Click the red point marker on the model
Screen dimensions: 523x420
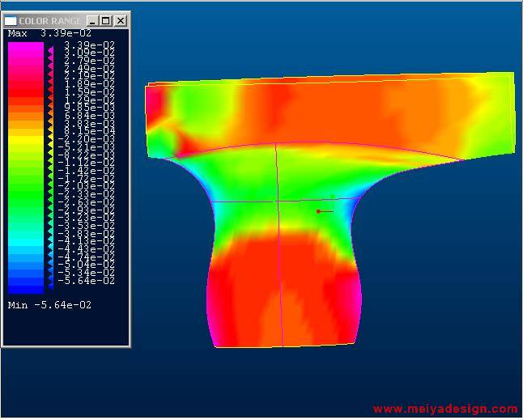tap(318, 212)
